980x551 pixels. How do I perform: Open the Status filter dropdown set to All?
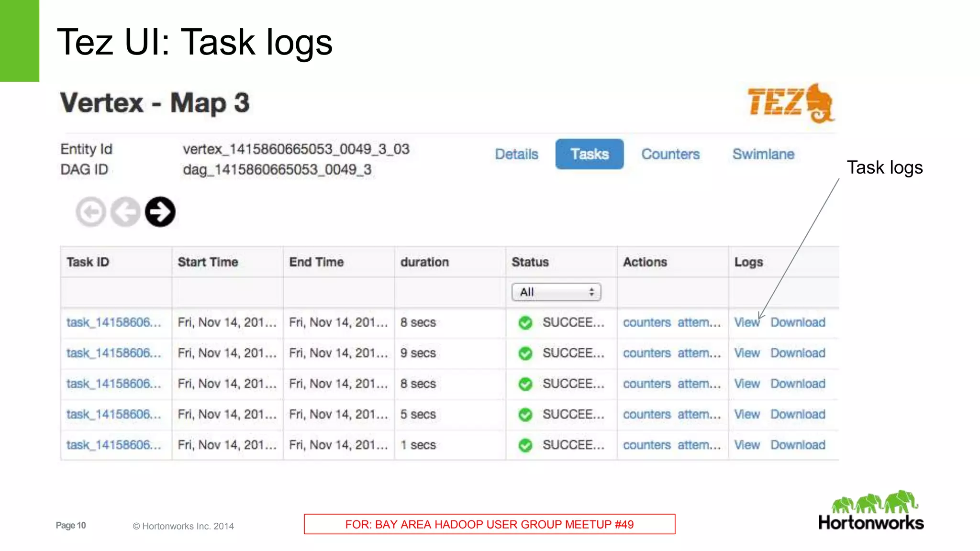pos(556,292)
